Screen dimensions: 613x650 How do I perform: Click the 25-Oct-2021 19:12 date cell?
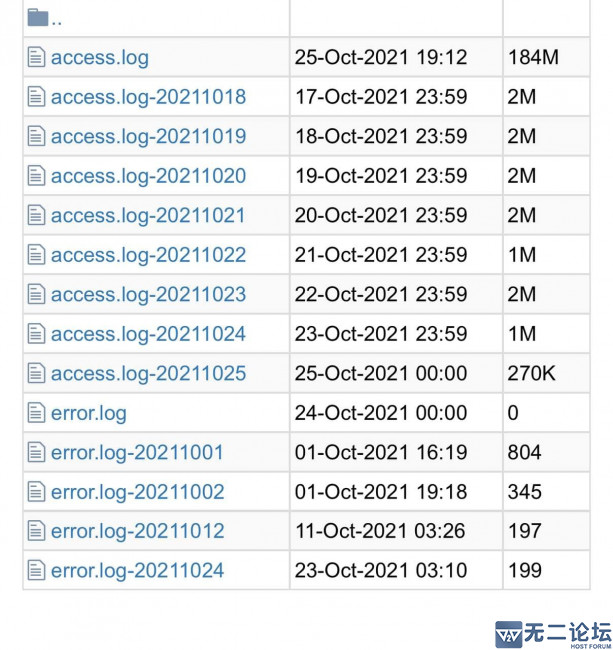pyautogui.click(x=396, y=57)
